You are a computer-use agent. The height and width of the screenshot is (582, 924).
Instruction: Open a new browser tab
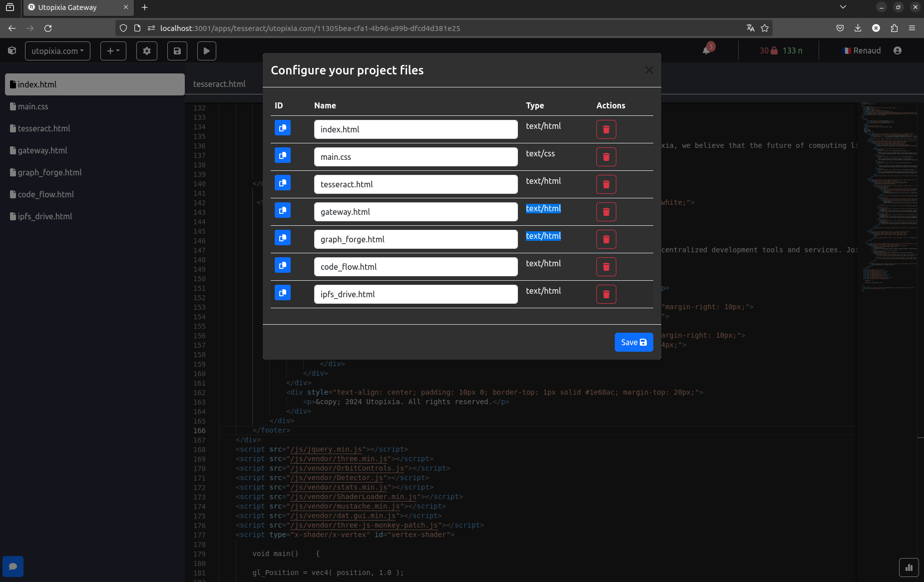145,7
